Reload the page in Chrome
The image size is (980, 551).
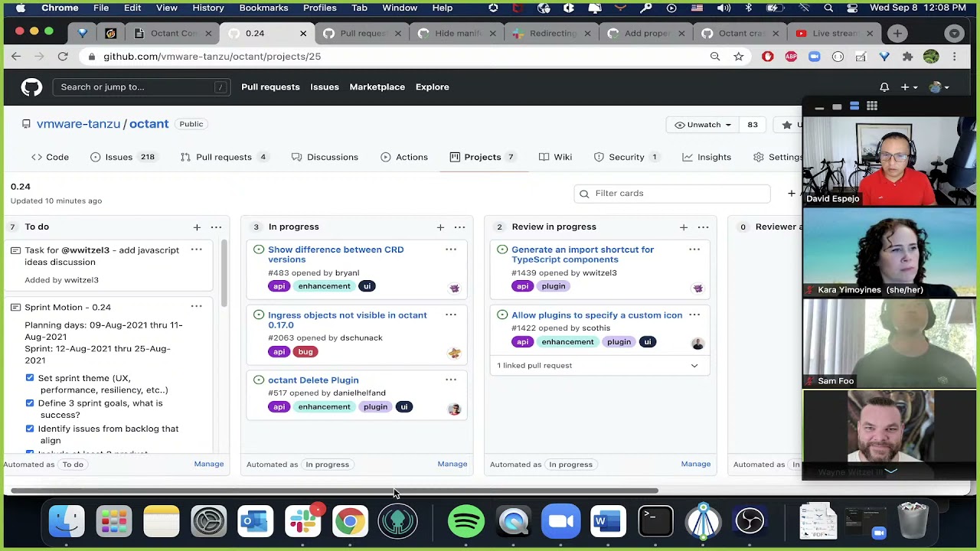click(x=63, y=57)
